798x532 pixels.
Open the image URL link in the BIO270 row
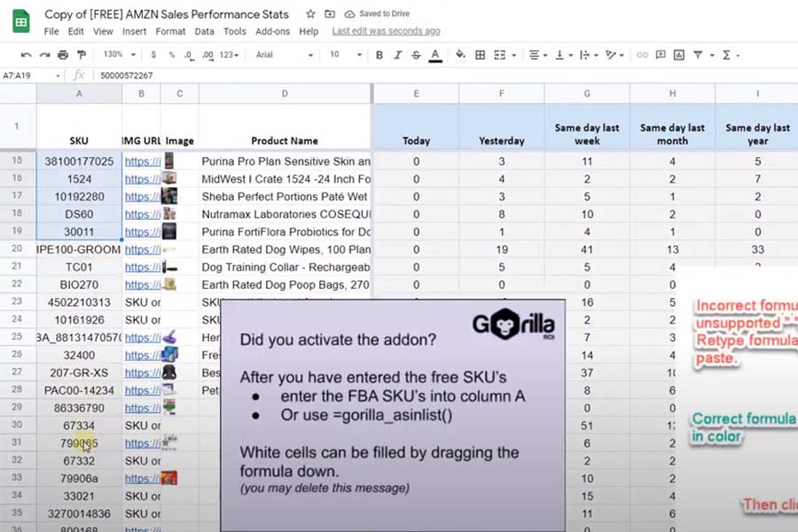tap(143, 285)
